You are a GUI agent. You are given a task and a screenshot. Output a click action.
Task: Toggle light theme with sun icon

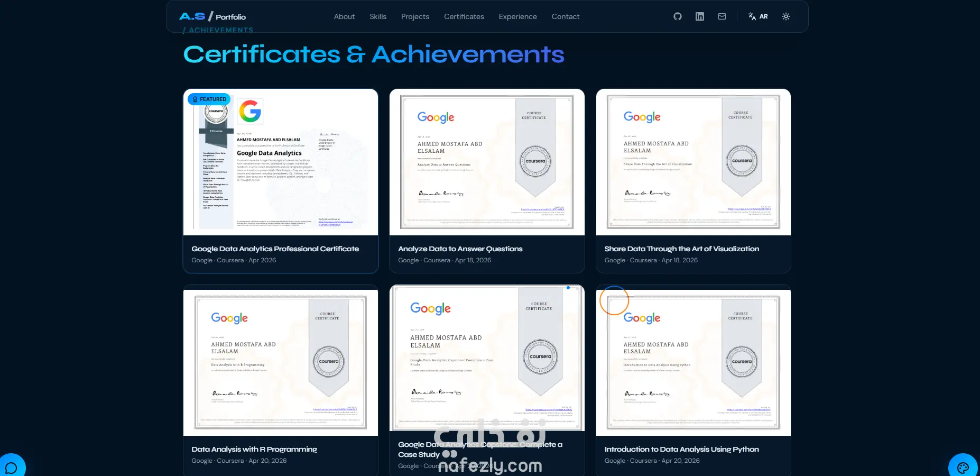click(786, 16)
